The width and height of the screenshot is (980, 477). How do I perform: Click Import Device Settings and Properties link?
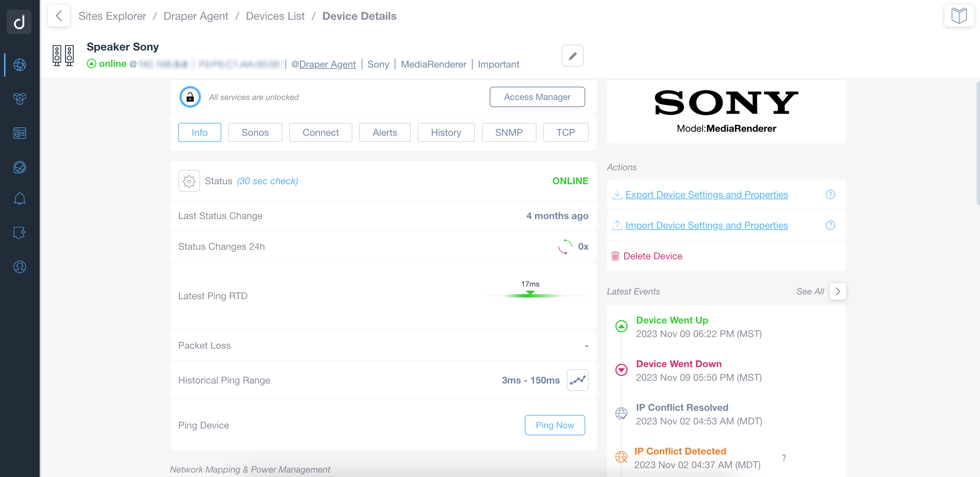point(706,226)
